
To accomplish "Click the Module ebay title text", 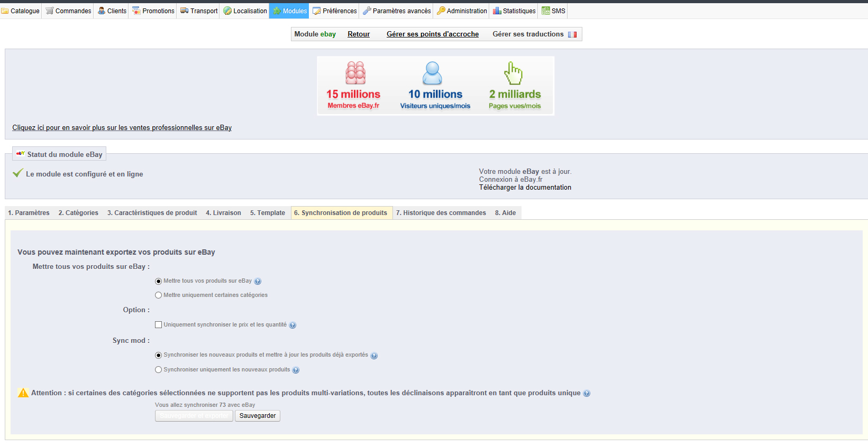I will [x=315, y=34].
